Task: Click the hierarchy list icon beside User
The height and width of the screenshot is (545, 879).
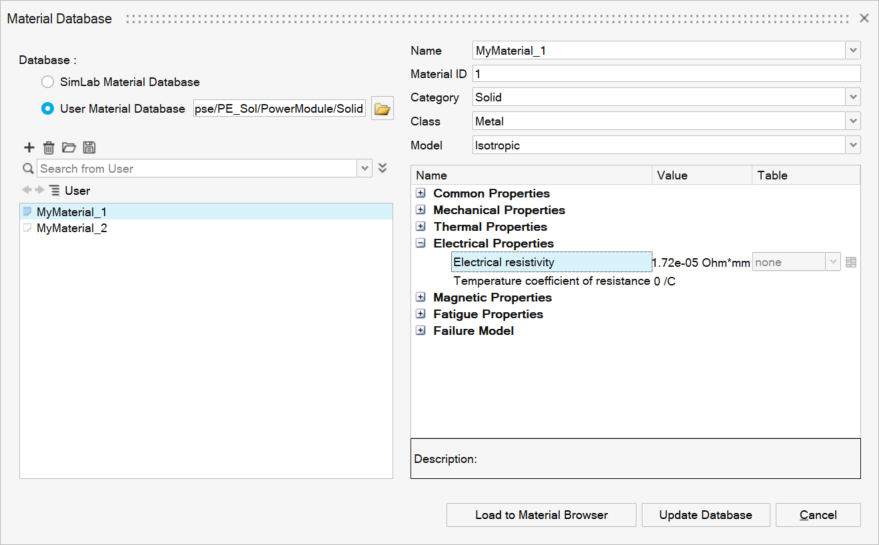Action: (54, 190)
